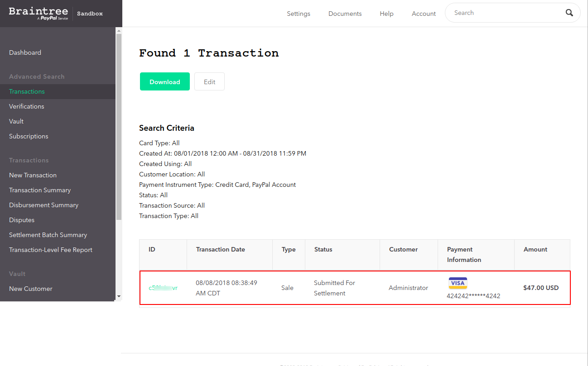This screenshot has width=588, height=366.
Task: Click the Transaction Type: All criteria
Action: coord(169,216)
